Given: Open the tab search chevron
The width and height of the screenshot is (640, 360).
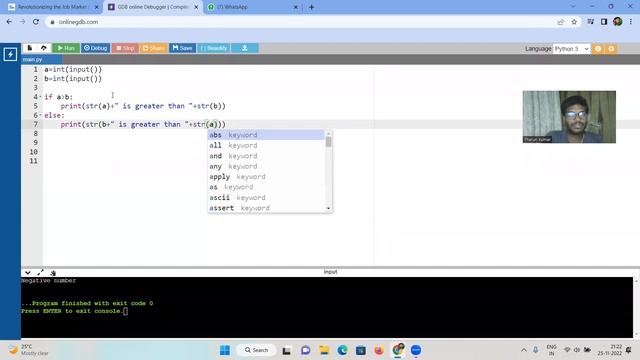Looking at the screenshot, I should [573, 7].
